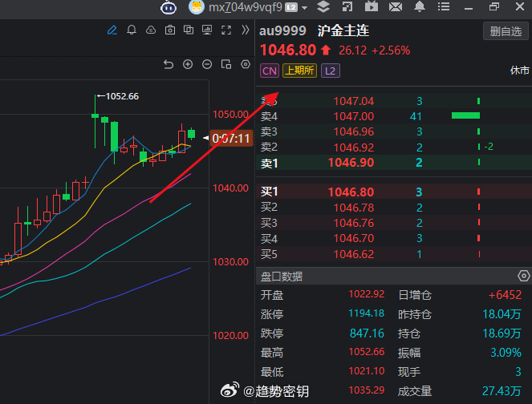Click sell price 1047.04
The image size is (532, 404).
pos(354,101)
